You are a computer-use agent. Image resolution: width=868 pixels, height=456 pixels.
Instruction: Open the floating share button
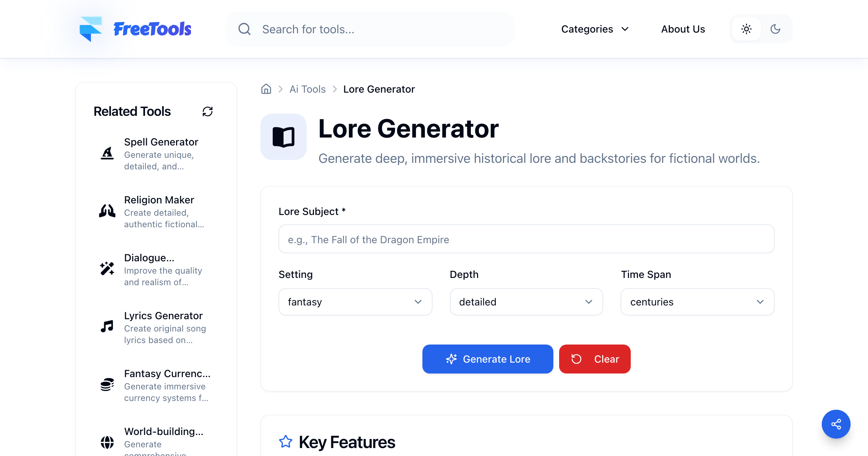(x=836, y=424)
